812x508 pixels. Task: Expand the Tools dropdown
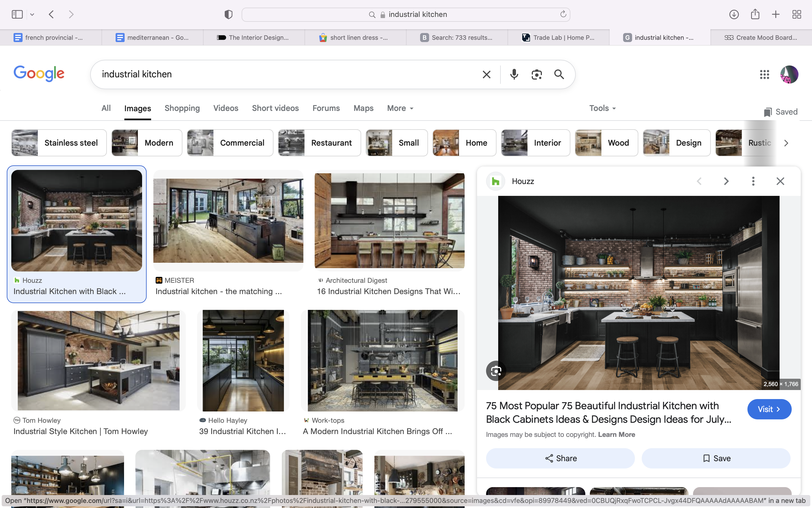coord(603,108)
